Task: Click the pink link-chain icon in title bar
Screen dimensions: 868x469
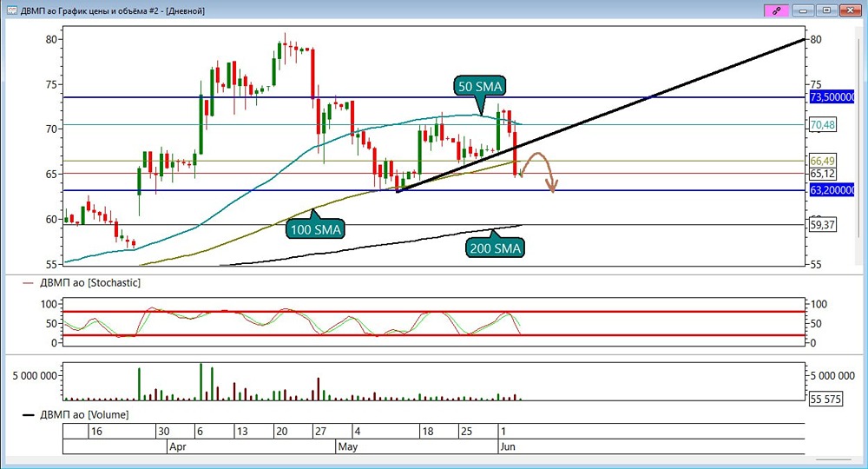Action: (x=776, y=10)
